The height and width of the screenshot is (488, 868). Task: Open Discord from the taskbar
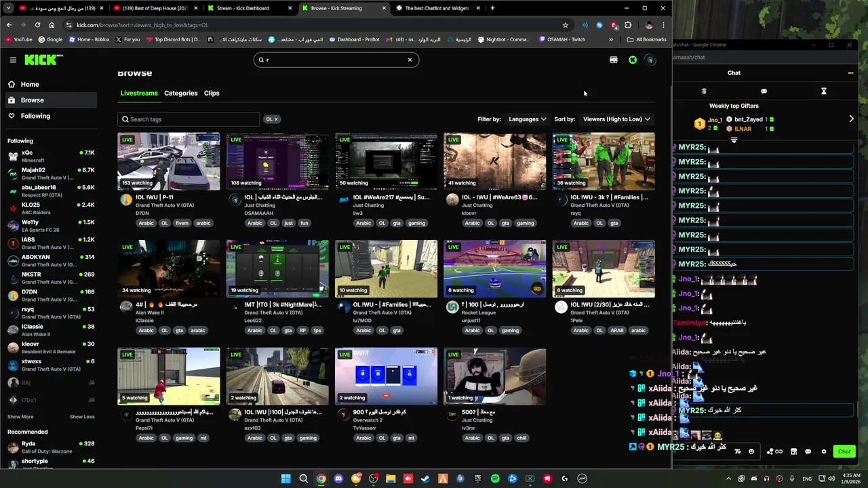pos(338,479)
